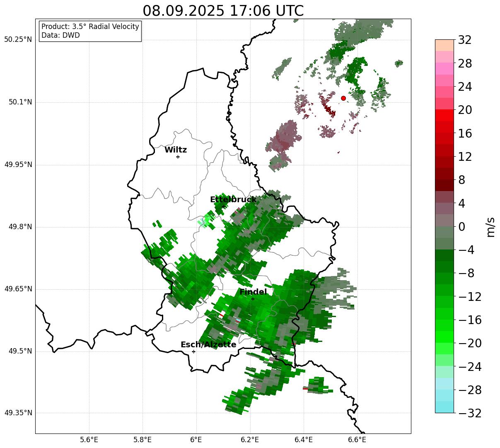Pick the bright red colorbar swatch below 20
The height and width of the screenshot is (448, 500).
tap(444, 115)
